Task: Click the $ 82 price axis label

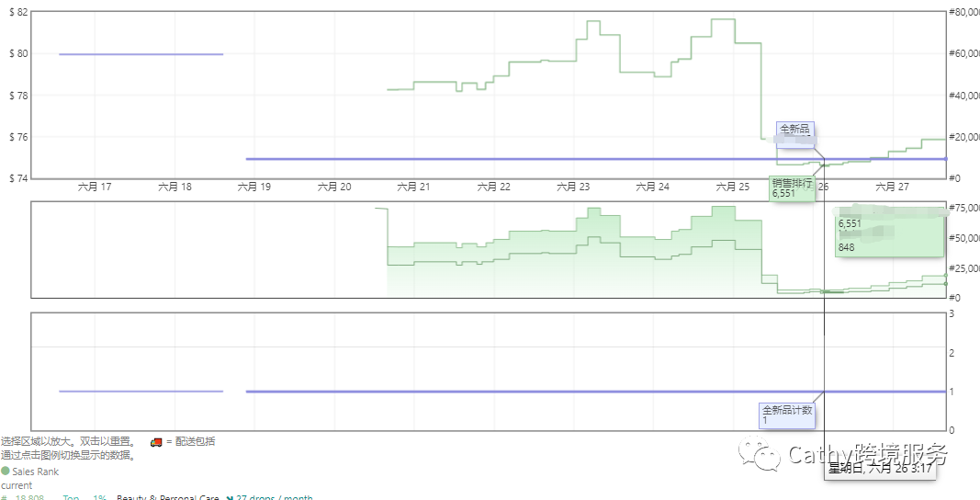Action: 18,13
